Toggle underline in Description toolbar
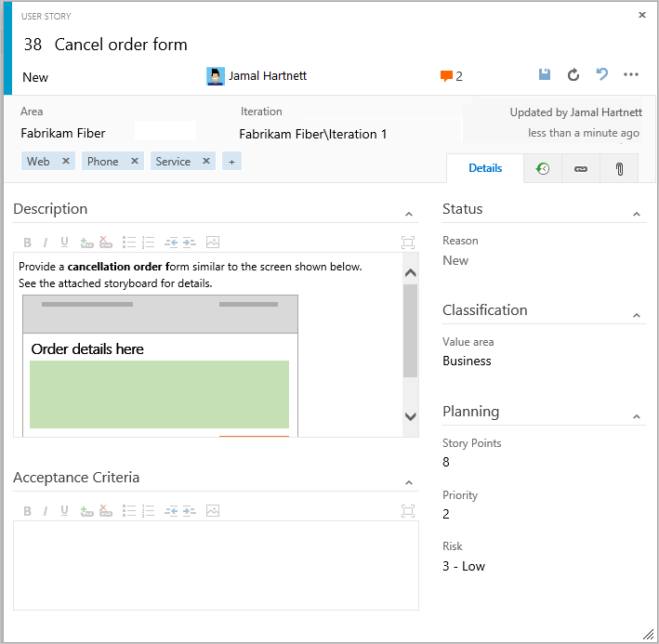This screenshot has width=659, height=644. [64, 243]
